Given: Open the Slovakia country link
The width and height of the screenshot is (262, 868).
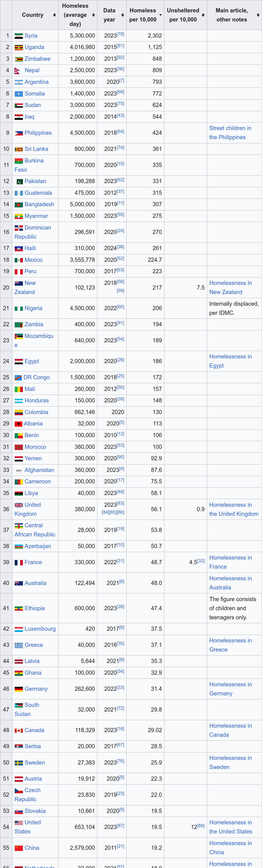Looking at the screenshot, I should [x=35, y=811].
